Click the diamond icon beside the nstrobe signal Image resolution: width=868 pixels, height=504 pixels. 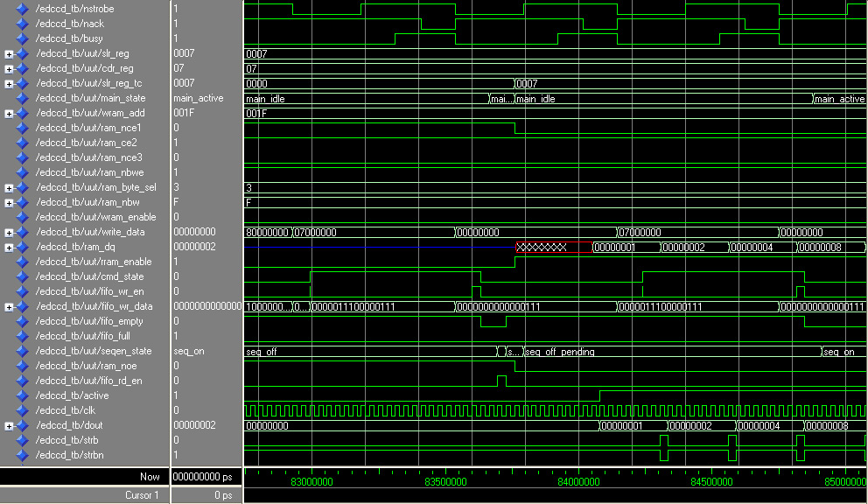pyautogui.click(x=22, y=9)
